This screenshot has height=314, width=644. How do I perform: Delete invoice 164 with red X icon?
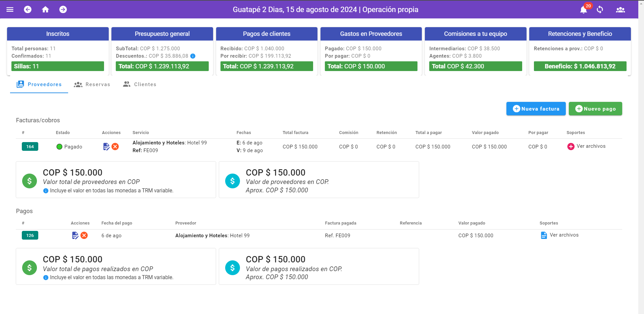click(x=115, y=146)
